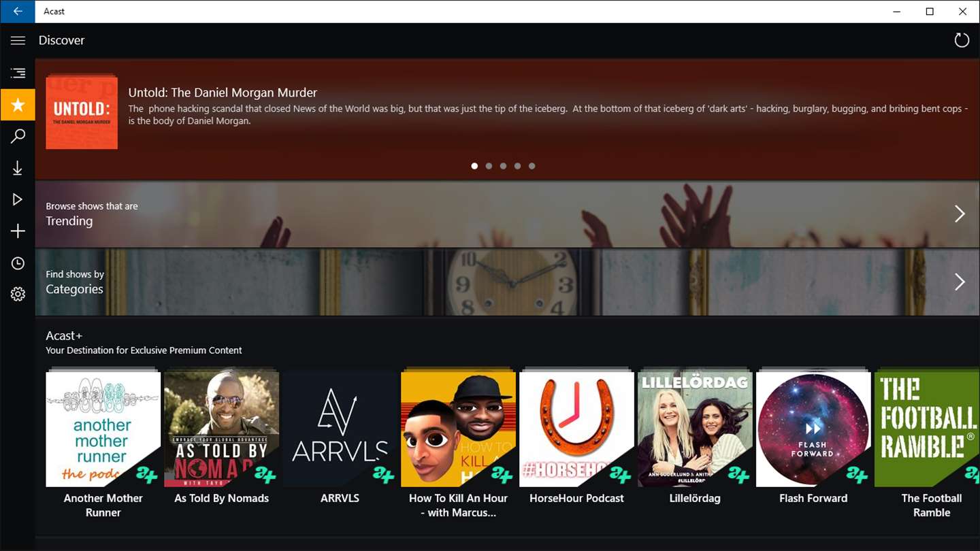Open the Flash Forward podcast cover

point(814,429)
